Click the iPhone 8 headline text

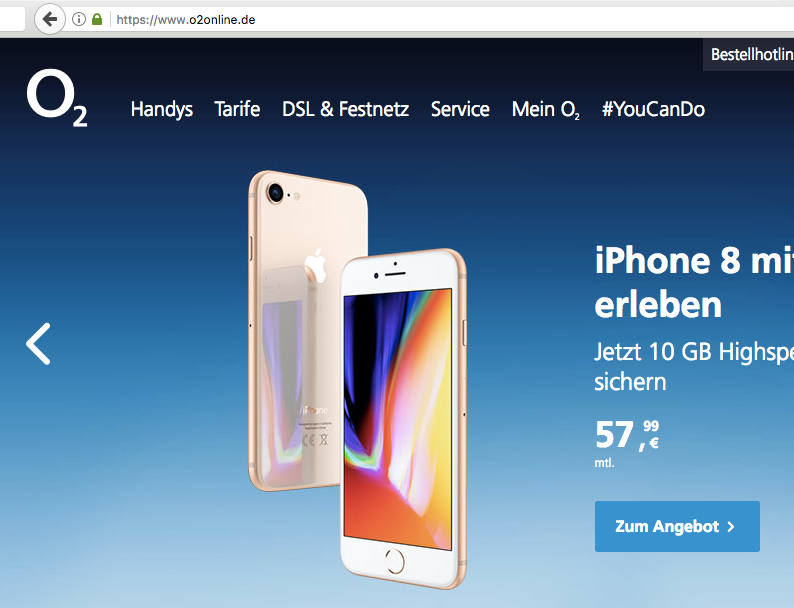pos(694,282)
